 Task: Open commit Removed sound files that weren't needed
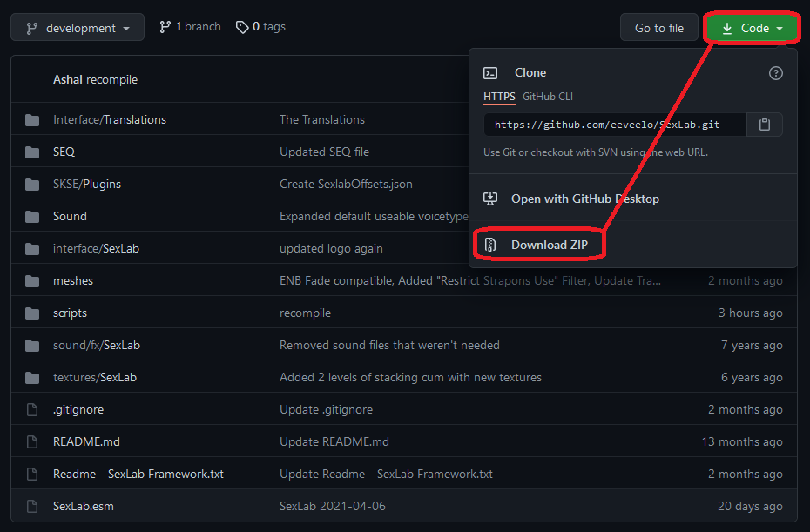[389, 345]
